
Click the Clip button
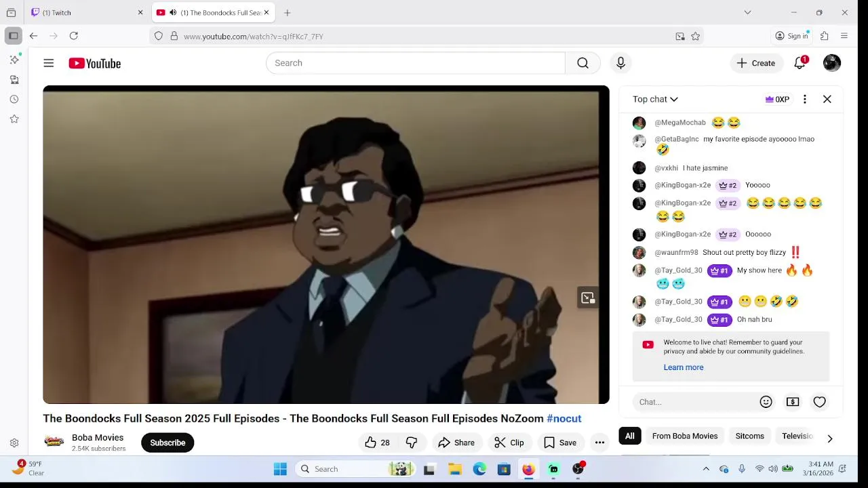tap(509, 443)
